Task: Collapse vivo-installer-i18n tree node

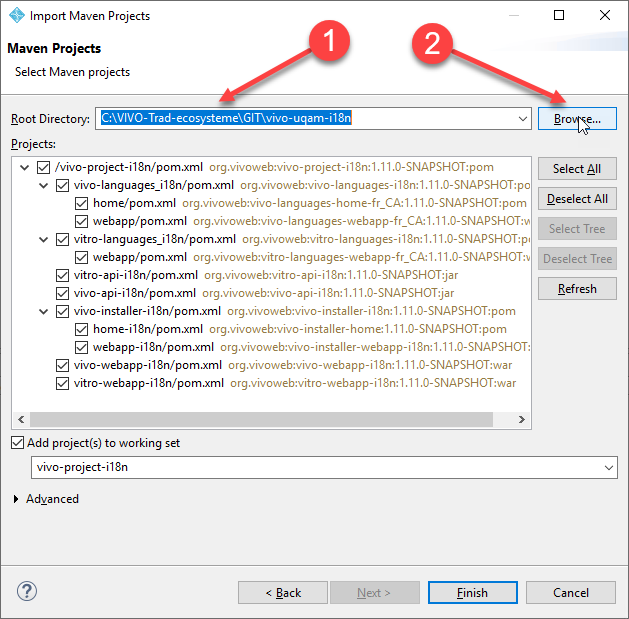Action: tap(43, 312)
